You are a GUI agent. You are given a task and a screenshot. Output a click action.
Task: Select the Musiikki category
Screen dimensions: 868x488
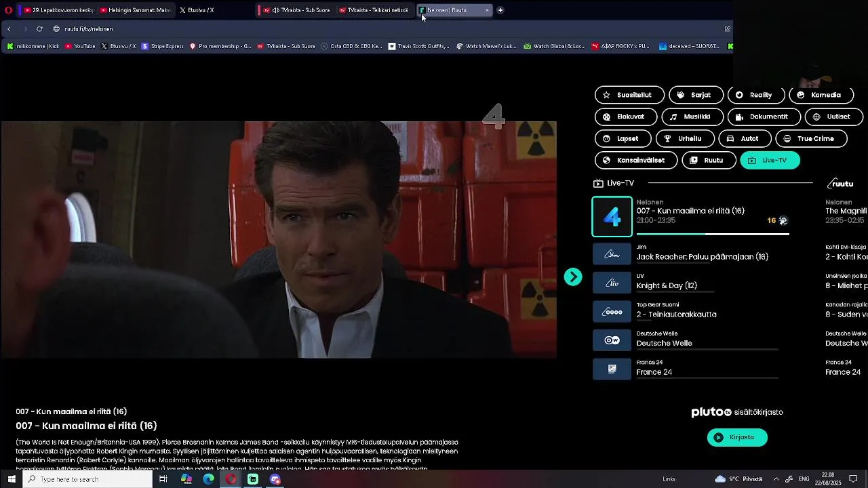point(692,117)
